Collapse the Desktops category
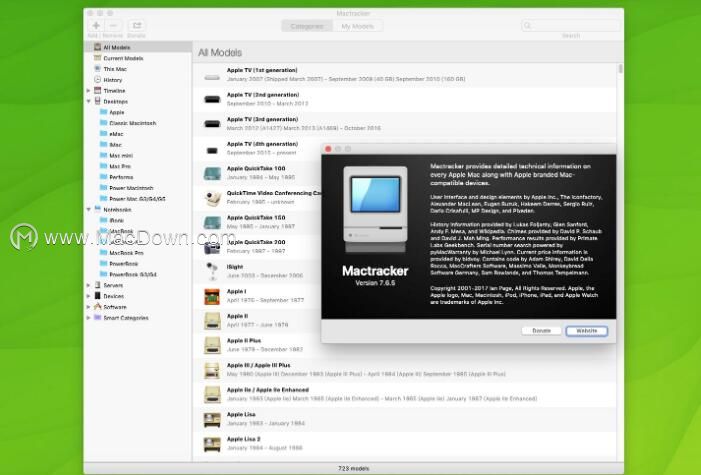Viewport: 701px width, 475px height. coord(89,102)
